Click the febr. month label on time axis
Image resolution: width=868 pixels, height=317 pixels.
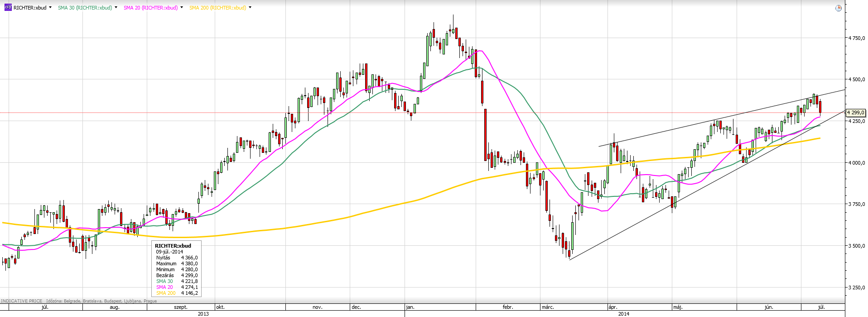508,307
